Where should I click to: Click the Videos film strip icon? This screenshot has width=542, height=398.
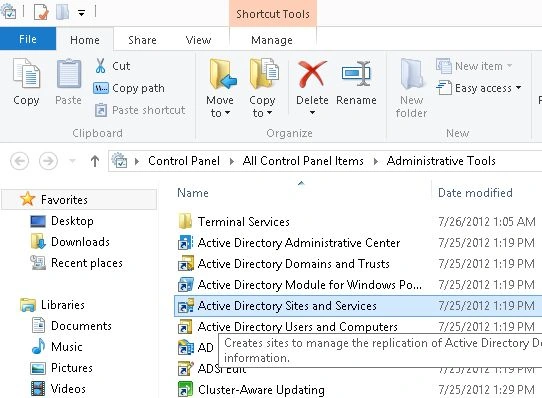pos(38,389)
